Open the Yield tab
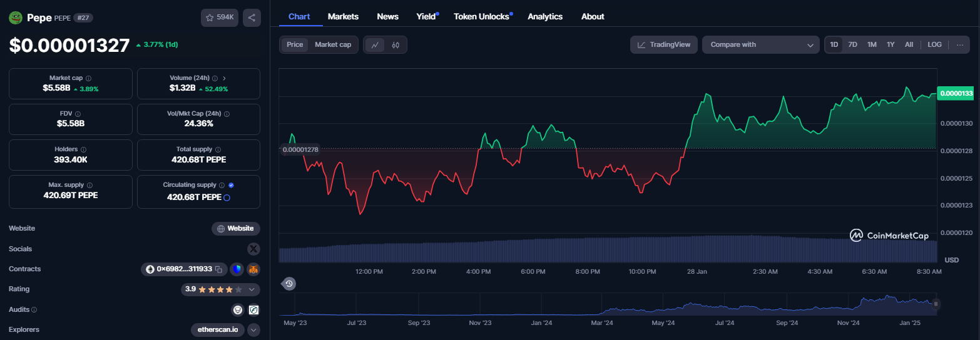This screenshot has height=340, width=980. (427, 16)
